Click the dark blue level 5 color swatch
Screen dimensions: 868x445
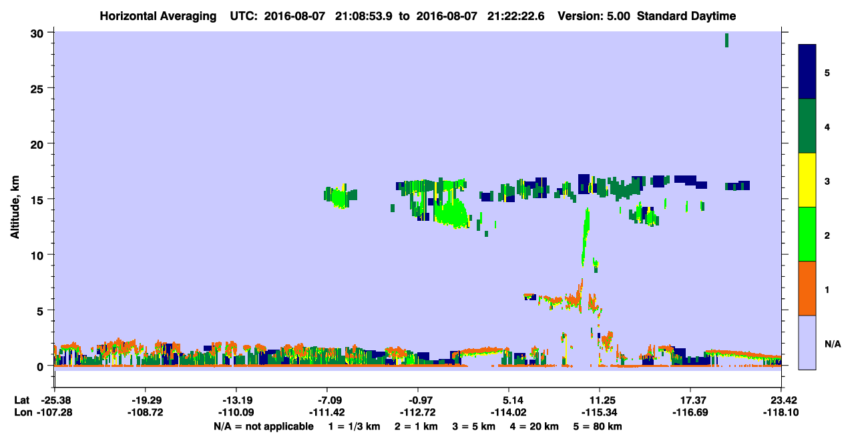[807, 71]
